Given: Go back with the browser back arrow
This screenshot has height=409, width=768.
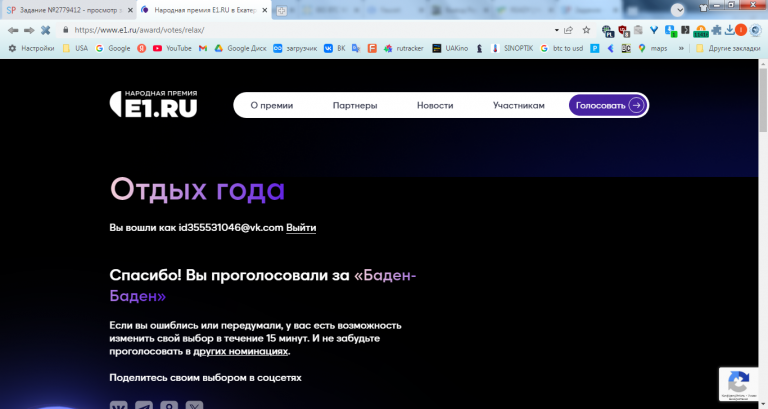Looking at the screenshot, I should tap(13, 30).
